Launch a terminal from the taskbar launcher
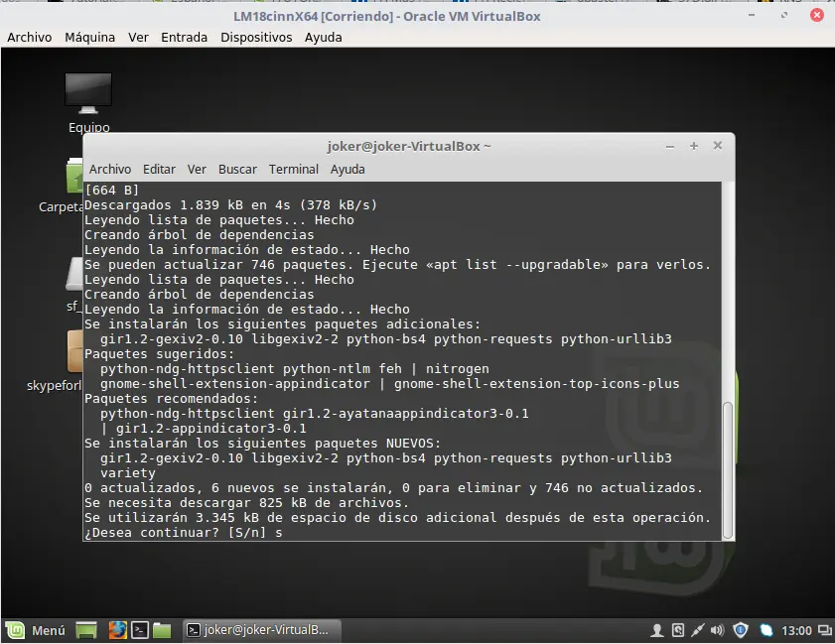 [140, 629]
